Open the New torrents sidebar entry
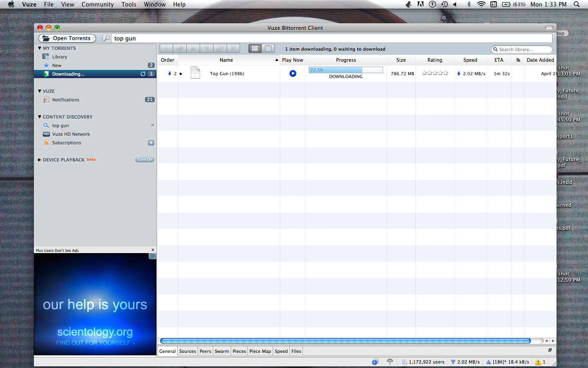The width and height of the screenshot is (588, 368). point(57,65)
